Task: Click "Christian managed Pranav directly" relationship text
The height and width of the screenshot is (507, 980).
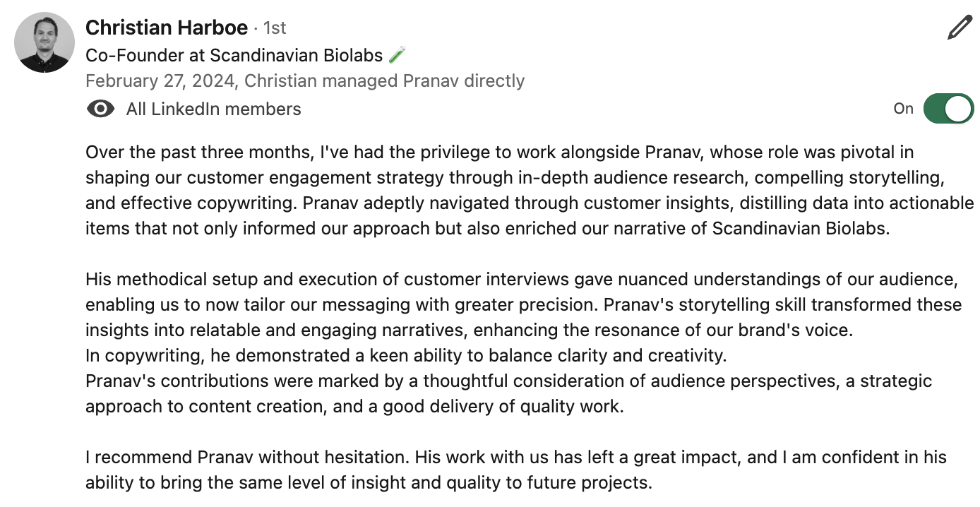Action: (384, 80)
